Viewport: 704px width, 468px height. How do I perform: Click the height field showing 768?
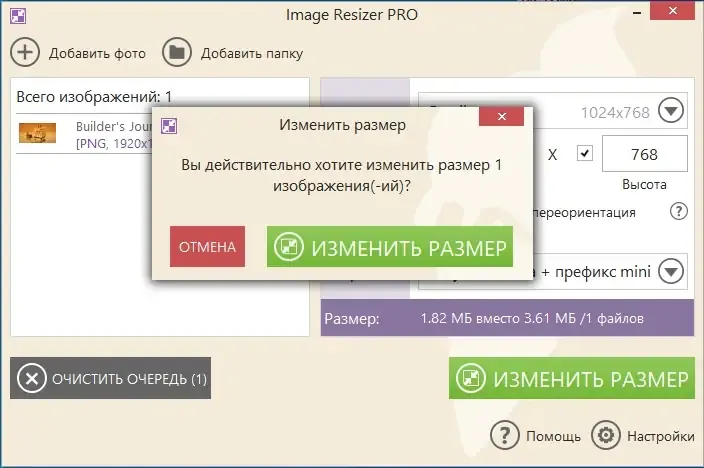[x=644, y=154]
